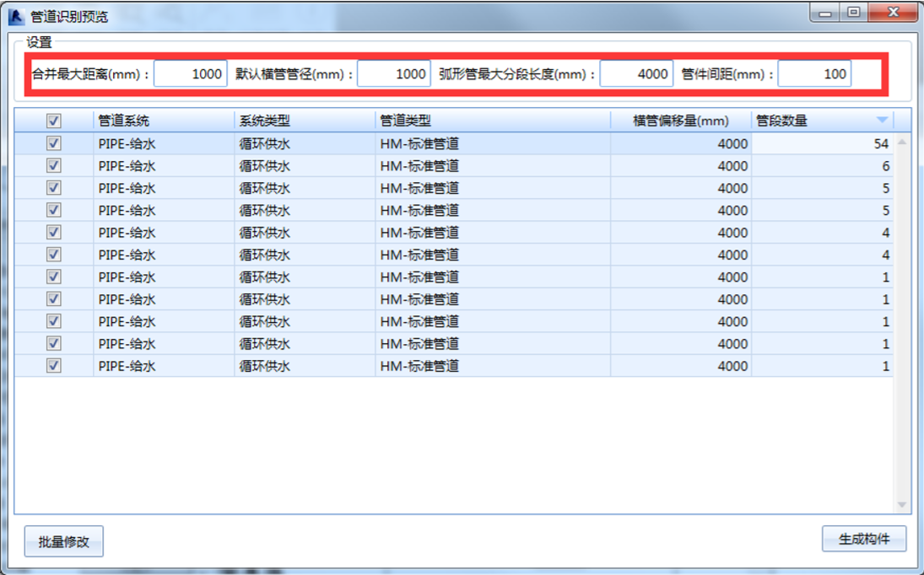Sort by 管道类型 column header
Image resolution: width=924 pixels, height=575 pixels.
click(493, 121)
